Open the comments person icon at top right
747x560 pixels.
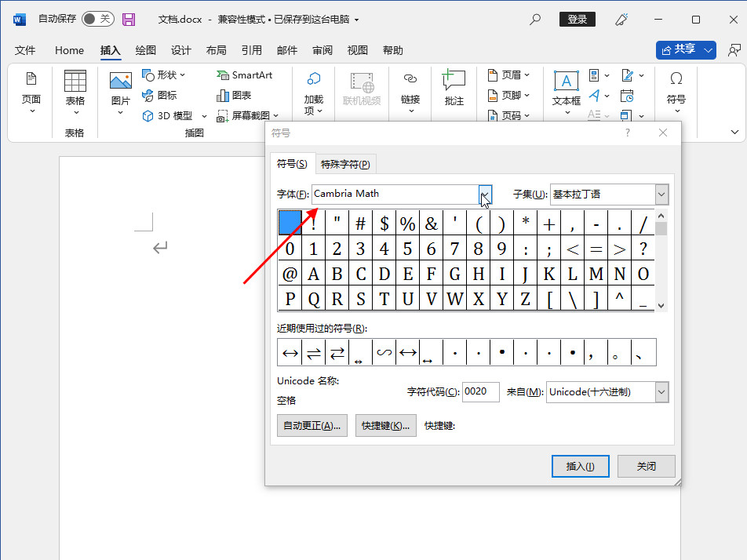coord(734,50)
